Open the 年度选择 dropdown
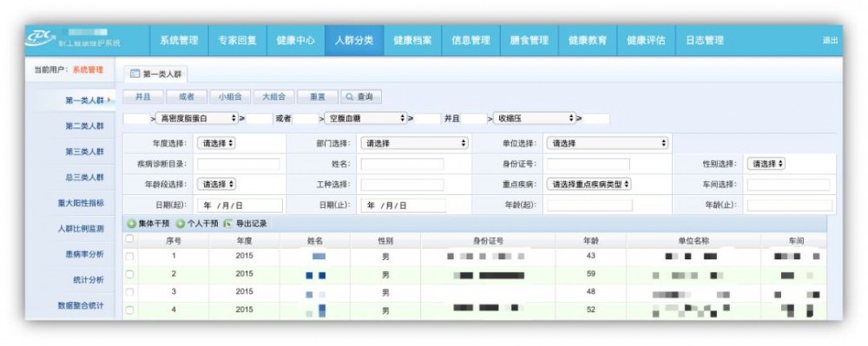868x346 pixels. [216, 143]
